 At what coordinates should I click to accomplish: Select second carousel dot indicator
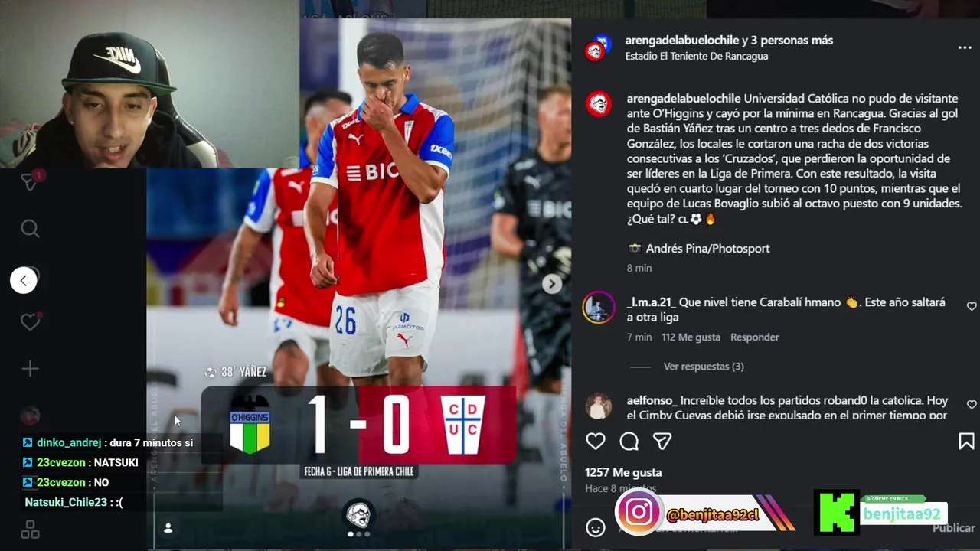(x=359, y=534)
